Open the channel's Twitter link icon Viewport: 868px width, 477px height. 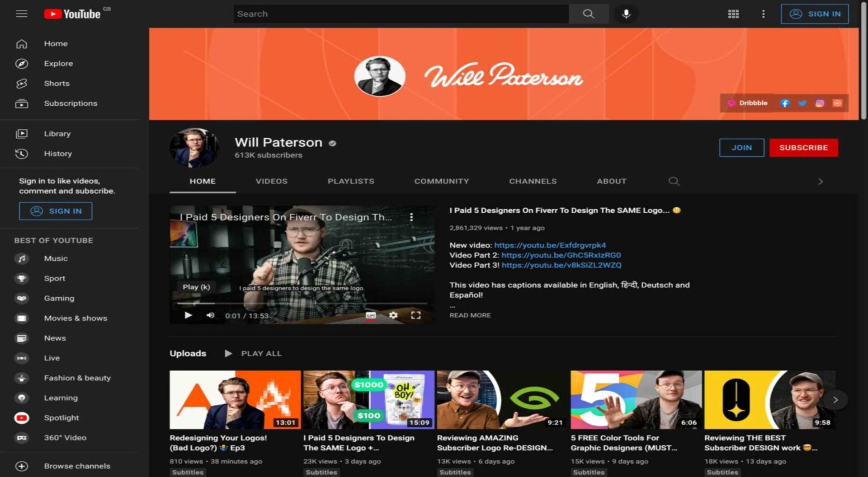(802, 103)
